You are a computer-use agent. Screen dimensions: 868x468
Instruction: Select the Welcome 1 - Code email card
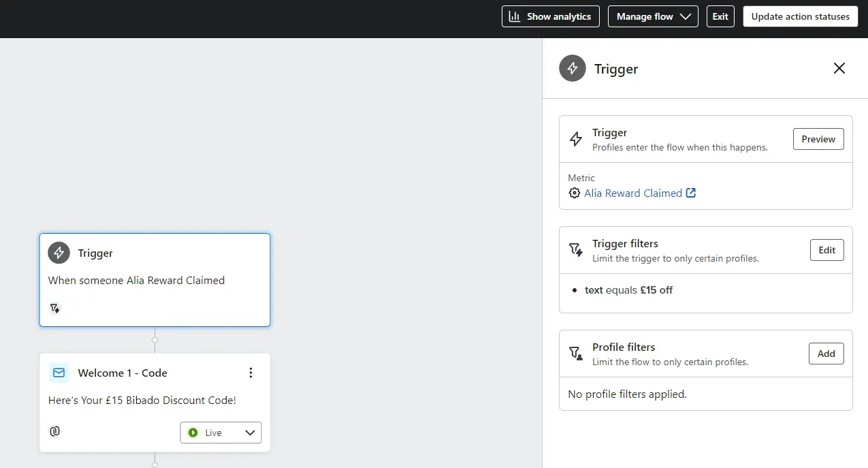[x=155, y=402]
